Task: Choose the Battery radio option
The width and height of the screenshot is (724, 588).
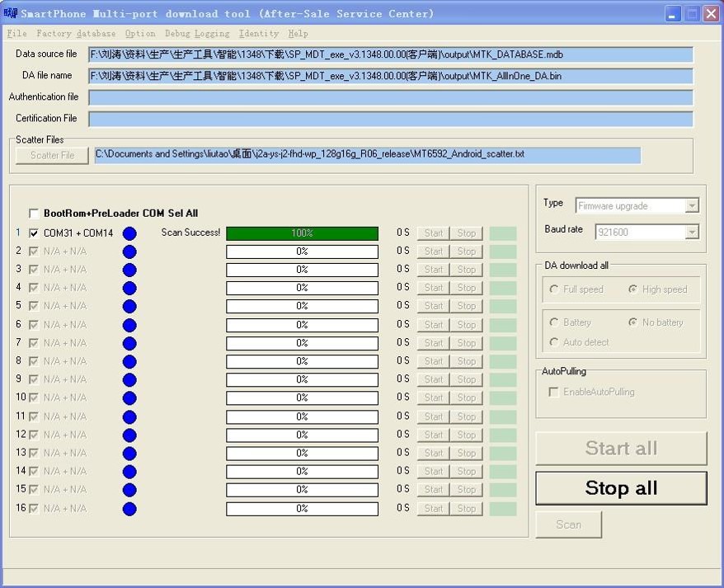Action: point(554,322)
